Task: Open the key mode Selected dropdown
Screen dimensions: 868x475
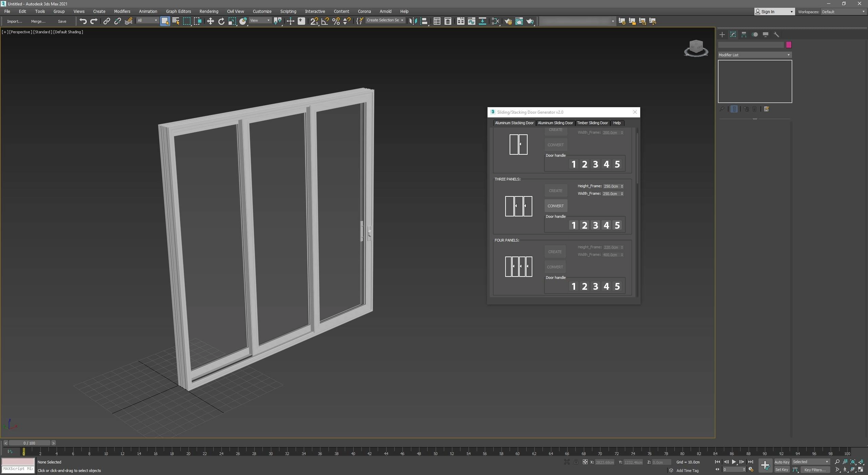Action: pos(810,462)
